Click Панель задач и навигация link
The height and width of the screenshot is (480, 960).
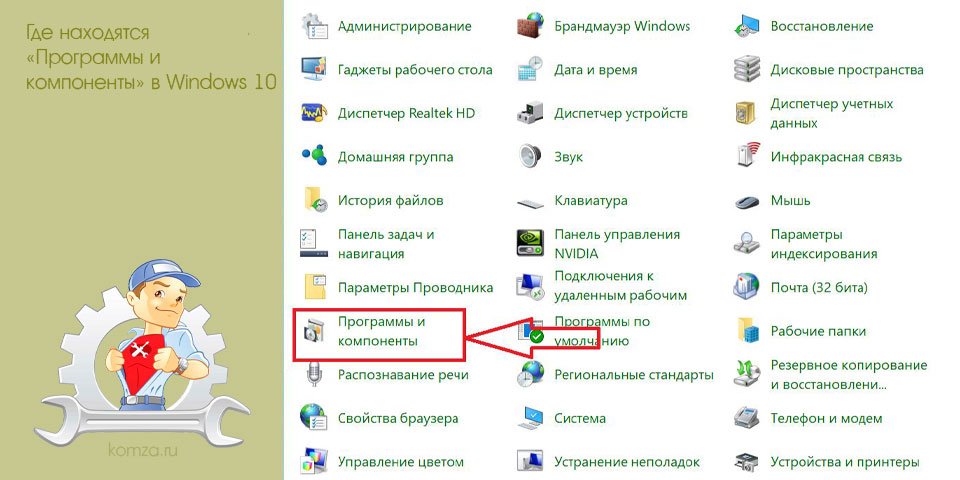click(386, 244)
